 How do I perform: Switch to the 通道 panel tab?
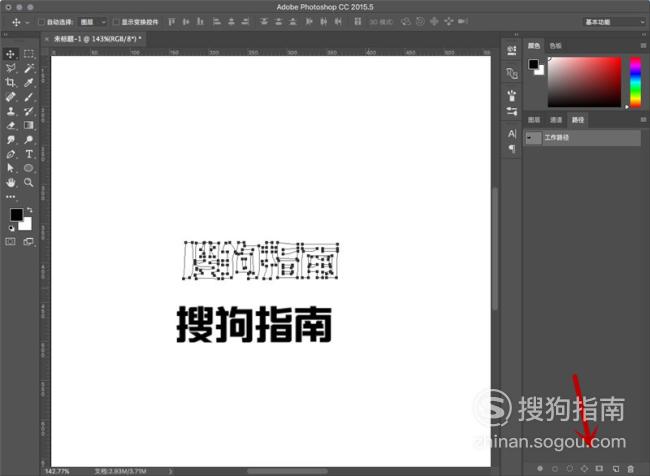click(x=556, y=120)
